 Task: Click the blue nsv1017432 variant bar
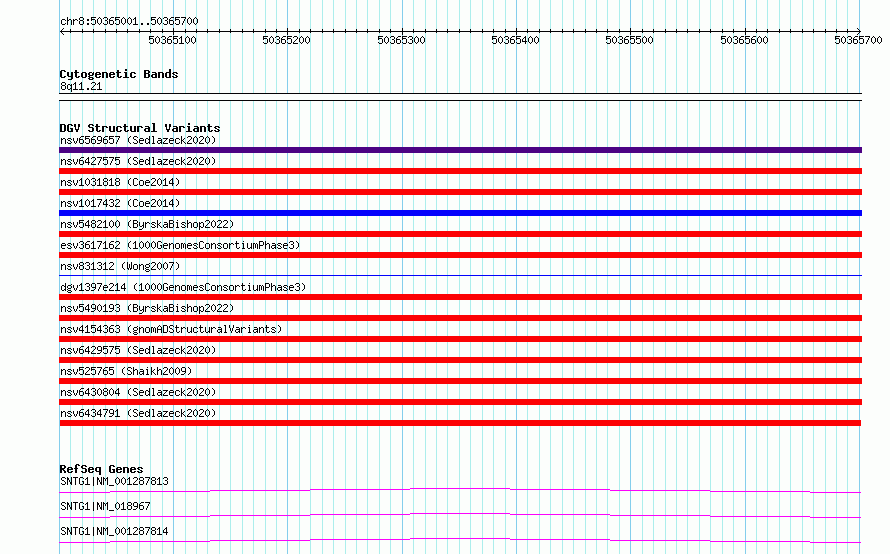coord(460,213)
